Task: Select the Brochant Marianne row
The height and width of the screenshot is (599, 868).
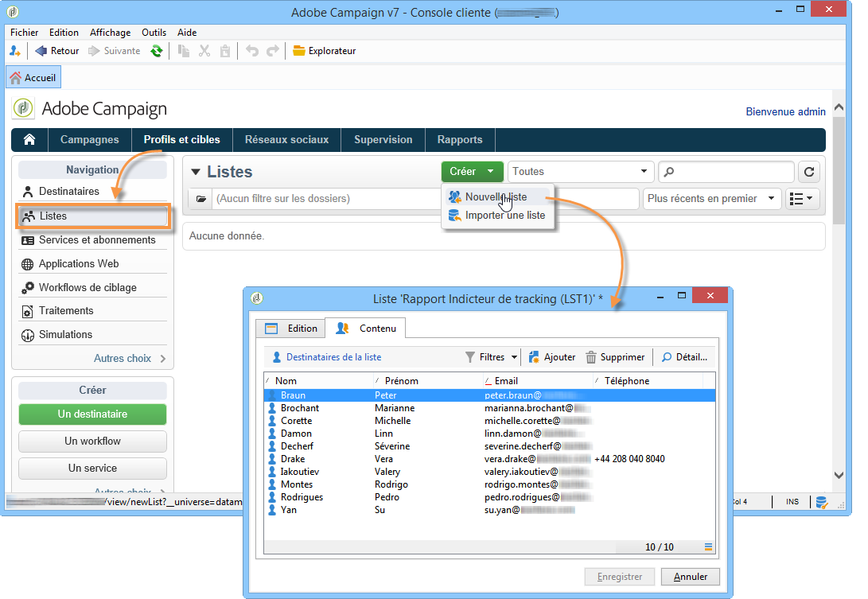Action: pyautogui.click(x=489, y=408)
